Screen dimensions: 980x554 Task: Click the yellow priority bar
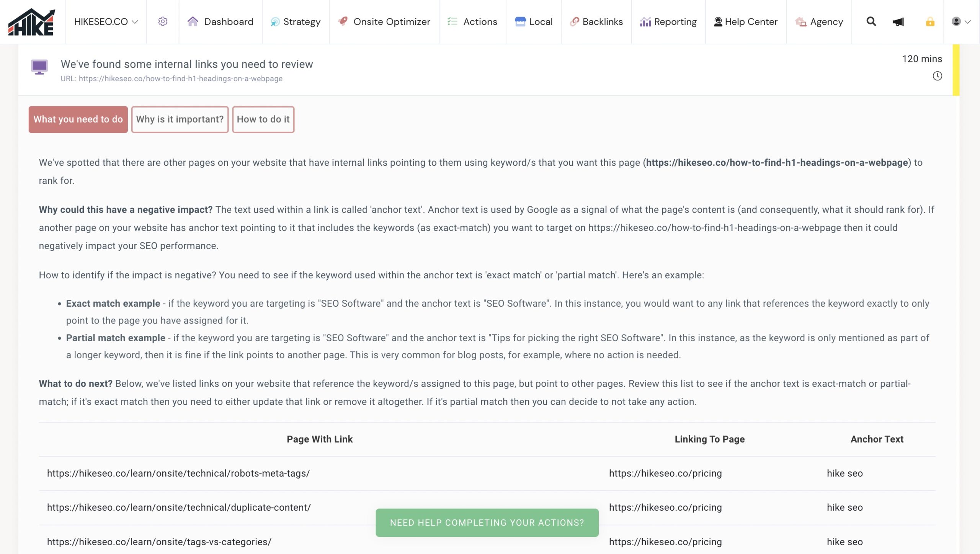coord(956,70)
